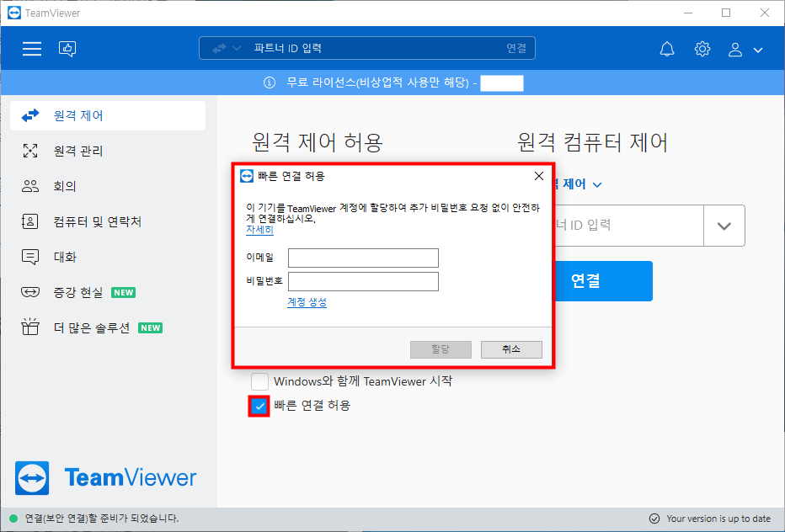
Task: Open 증강 현실 sidebar tab
Action: 108,292
